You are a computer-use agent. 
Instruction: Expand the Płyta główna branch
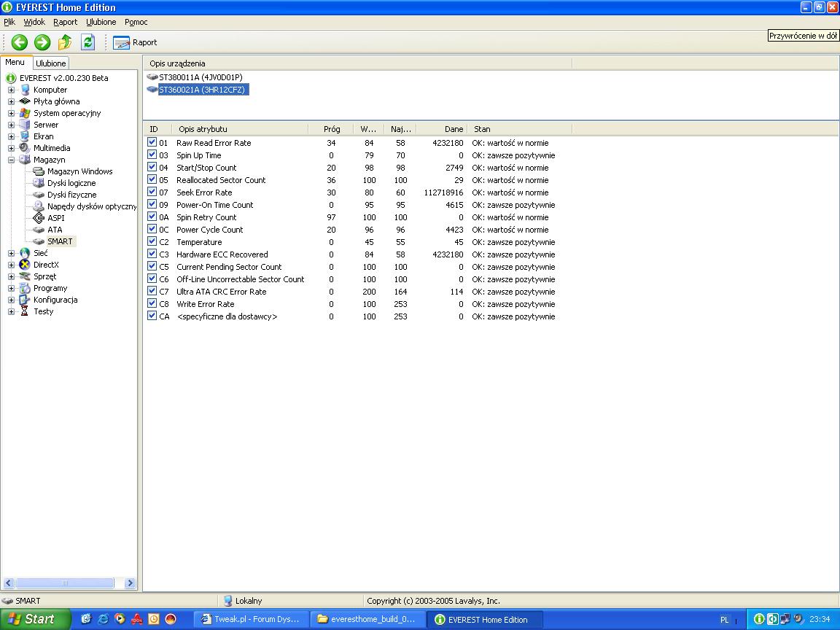pyautogui.click(x=11, y=102)
